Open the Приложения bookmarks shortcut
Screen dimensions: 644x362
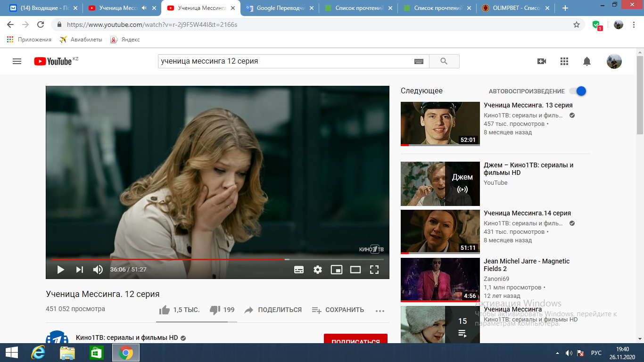click(29, 40)
